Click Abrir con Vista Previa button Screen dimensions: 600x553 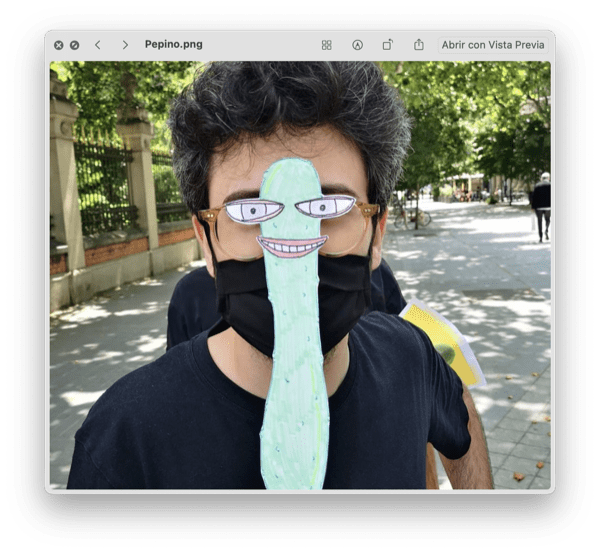pos(493,45)
